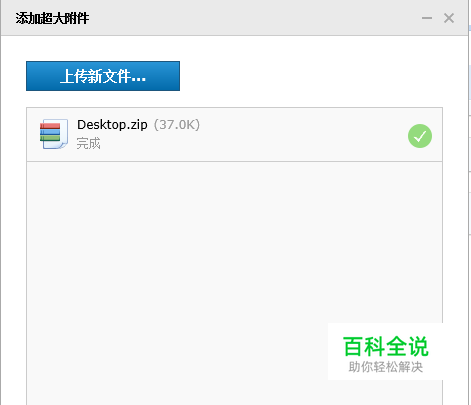Close the 添加超大附件 dialog
Image resolution: width=471 pixels, height=405 pixels.
pyautogui.click(x=449, y=18)
